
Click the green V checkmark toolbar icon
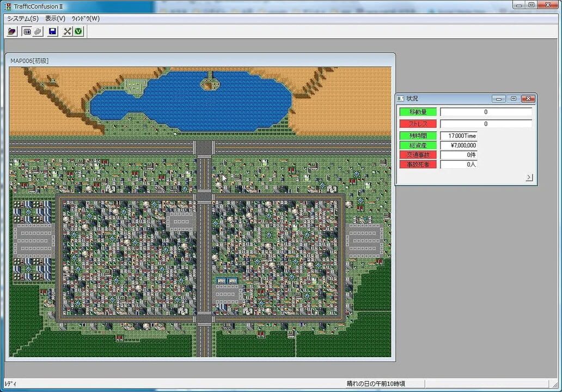(78, 31)
